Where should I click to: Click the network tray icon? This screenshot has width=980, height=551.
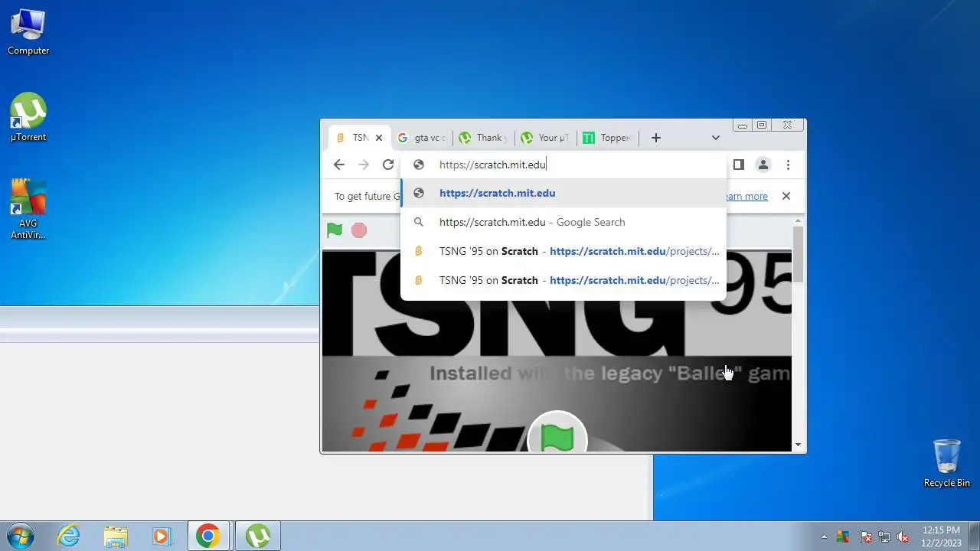tap(884, 536)
